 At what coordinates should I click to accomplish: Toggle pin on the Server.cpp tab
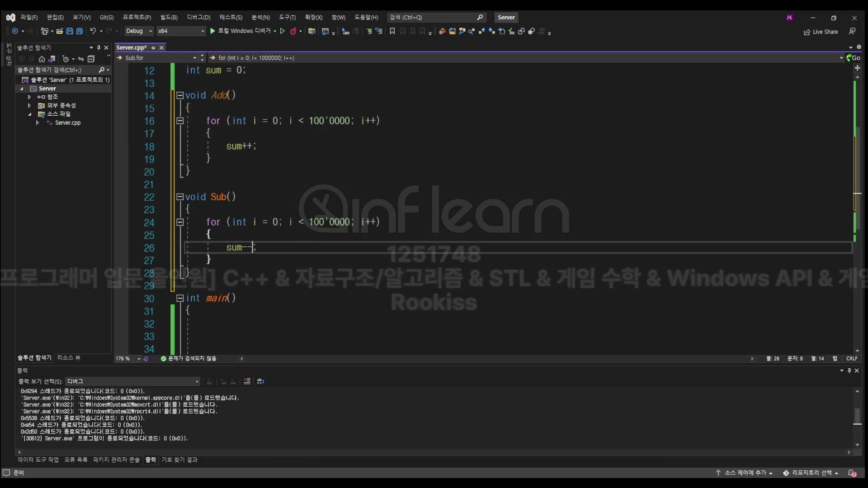(x=153, y=47)
